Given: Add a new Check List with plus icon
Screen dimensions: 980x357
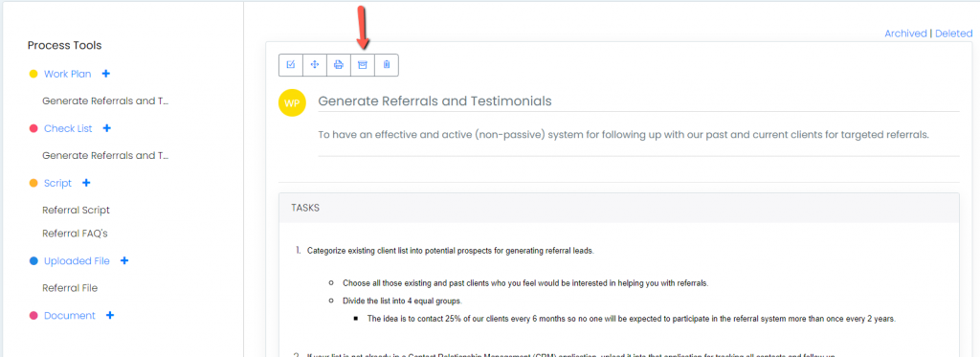Looking at the screenshot, I should click(x=106, y=128).
